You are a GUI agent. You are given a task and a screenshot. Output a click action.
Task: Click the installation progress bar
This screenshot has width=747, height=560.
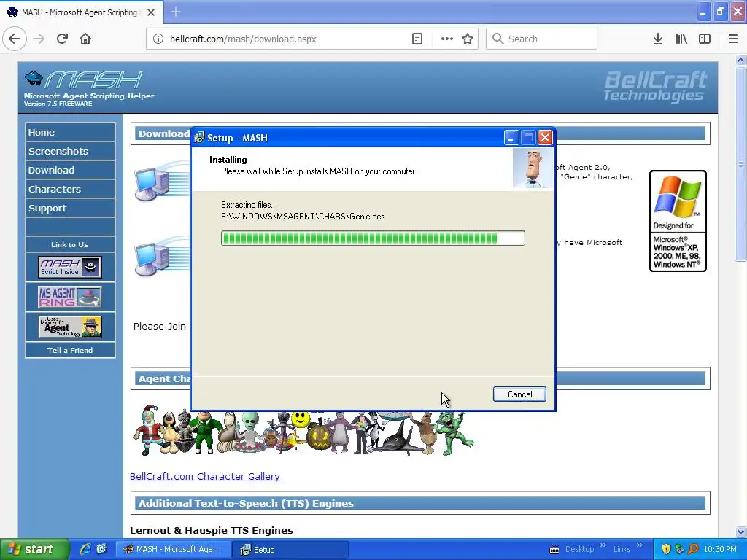(373, 238)
